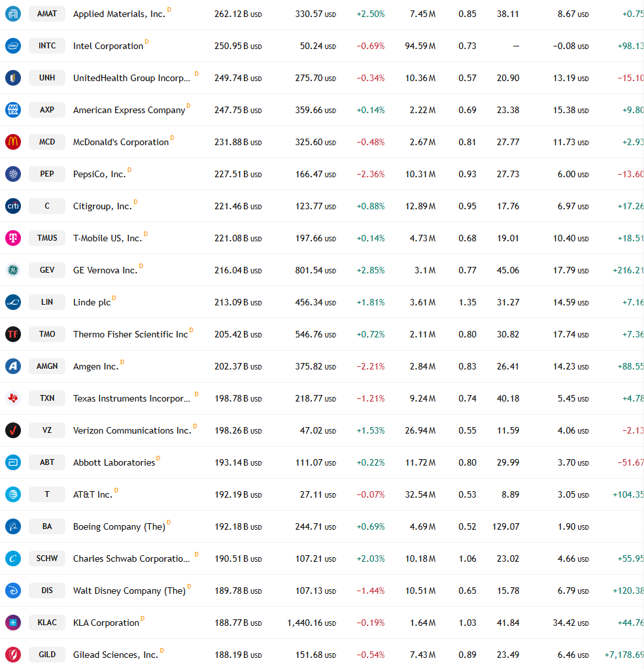Viewport: 644px width, 669px height.
Task: Click the Boeing Company logo icon
Action: click(x=13, y=526)
